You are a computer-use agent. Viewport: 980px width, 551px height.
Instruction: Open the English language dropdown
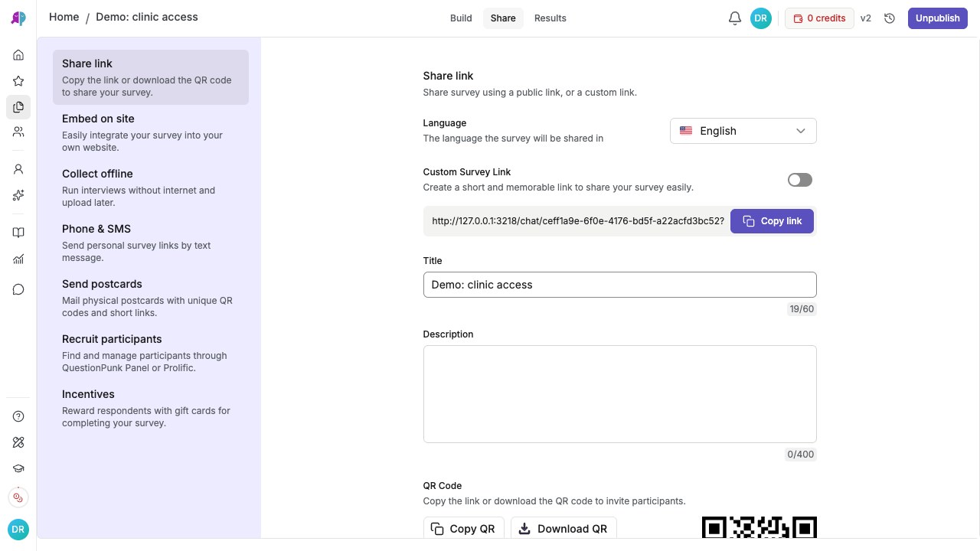click(743, 131)
